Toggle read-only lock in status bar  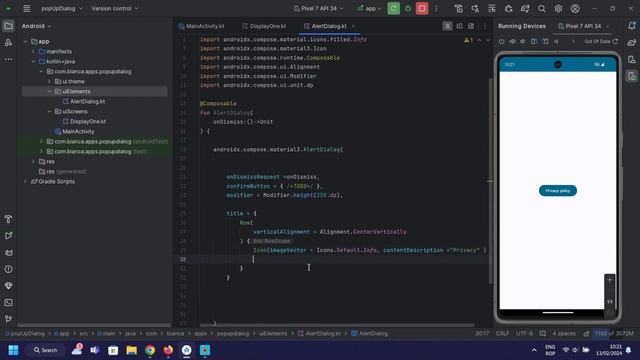pyautogui.click(x=586, y=333)
